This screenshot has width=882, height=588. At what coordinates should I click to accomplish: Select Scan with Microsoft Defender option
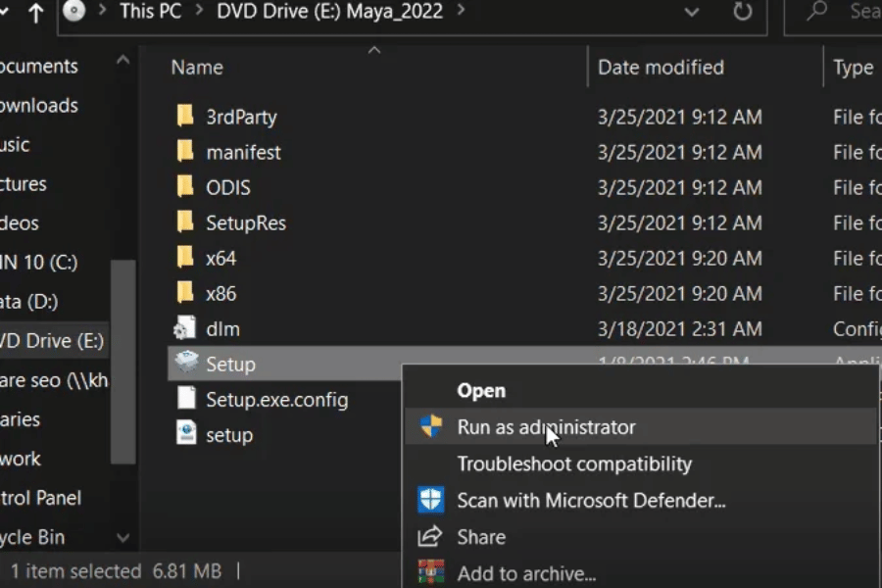[591, 501]
